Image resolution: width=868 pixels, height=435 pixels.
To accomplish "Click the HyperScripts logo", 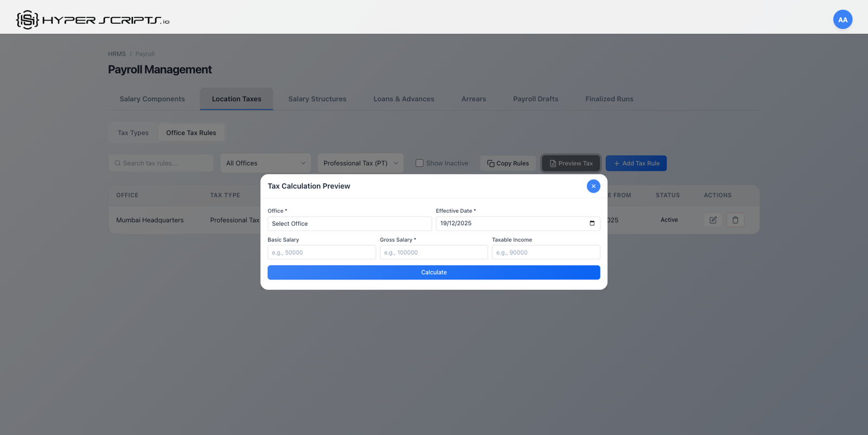I will click(x=92, y=20).
